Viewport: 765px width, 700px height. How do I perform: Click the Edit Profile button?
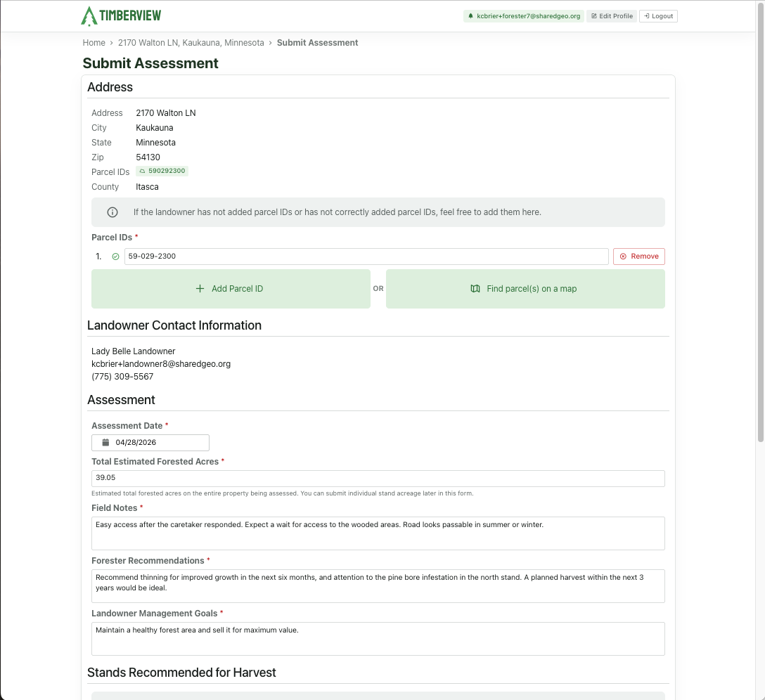612,16
